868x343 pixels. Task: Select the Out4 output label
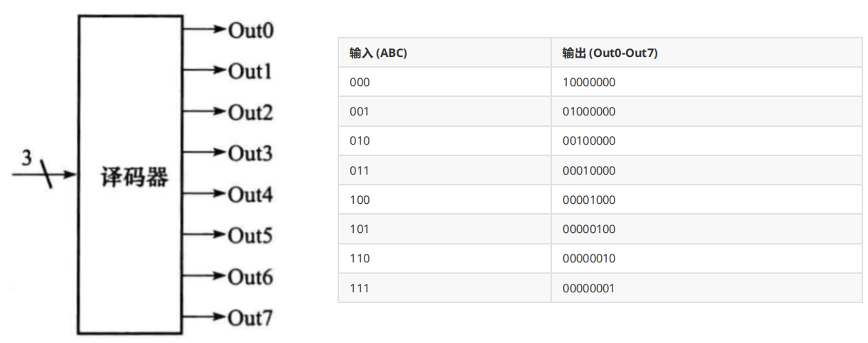(250, 195)
